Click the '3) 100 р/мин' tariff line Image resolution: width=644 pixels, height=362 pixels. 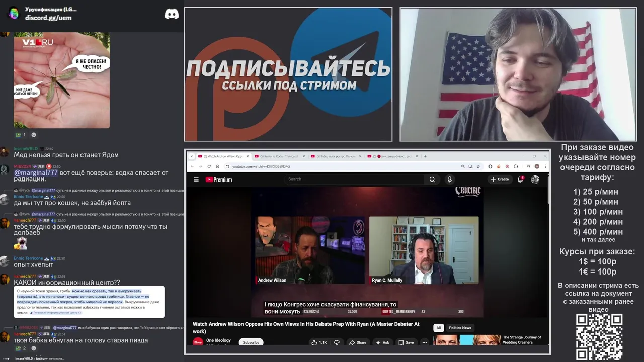click(x=598, y=212)
